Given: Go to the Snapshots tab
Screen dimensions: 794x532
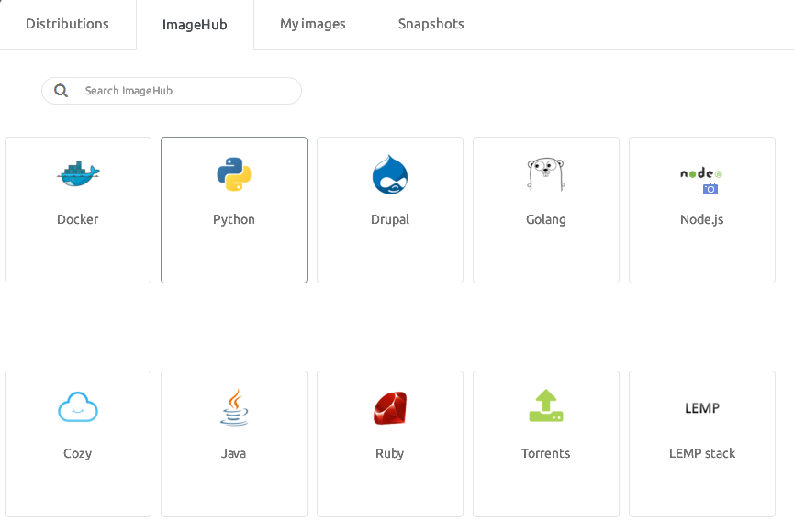Looking at the screenshot, I should pos(431,24).
